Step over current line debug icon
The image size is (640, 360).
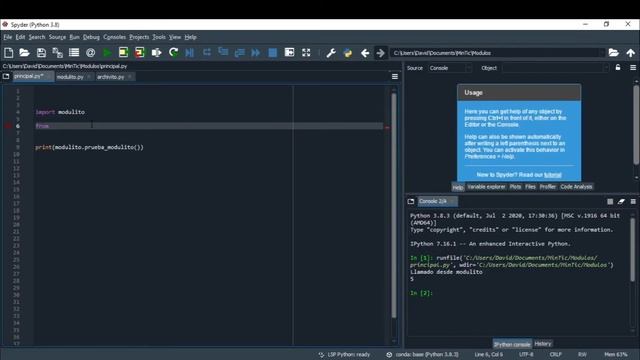(207, 53)
